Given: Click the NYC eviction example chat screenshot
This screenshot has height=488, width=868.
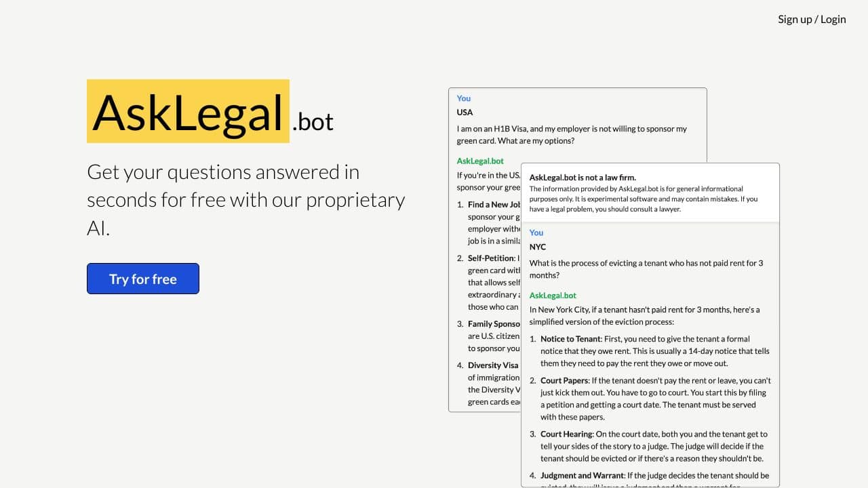Looking at the screenshot, I should tap(650, 325).
